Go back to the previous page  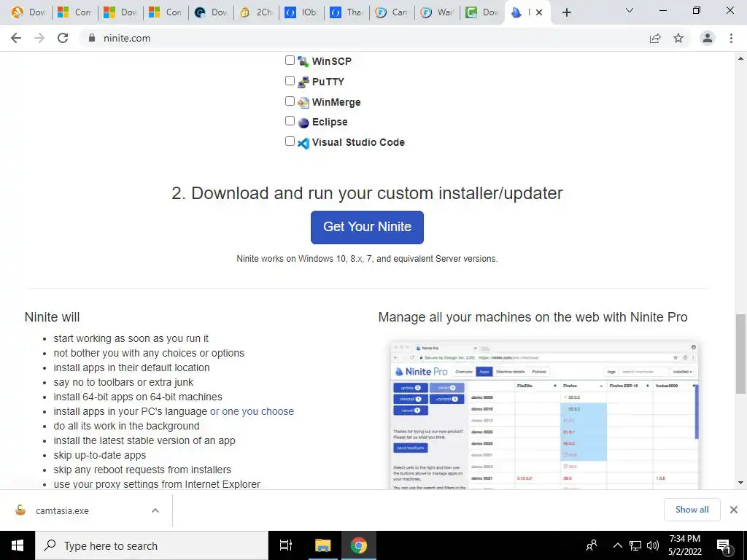tap(16, 38)
